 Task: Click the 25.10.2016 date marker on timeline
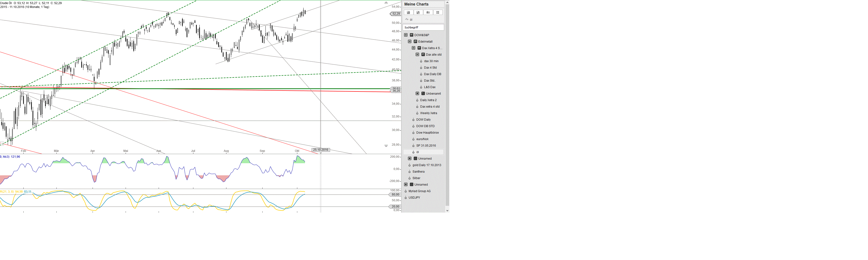point(320,150)
